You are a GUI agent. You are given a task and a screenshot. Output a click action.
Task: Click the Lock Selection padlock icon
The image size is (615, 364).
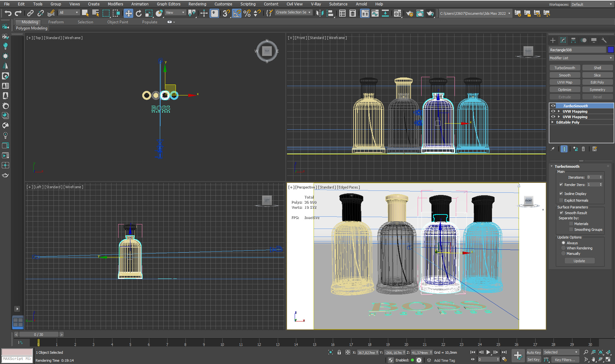click(339, 352)
